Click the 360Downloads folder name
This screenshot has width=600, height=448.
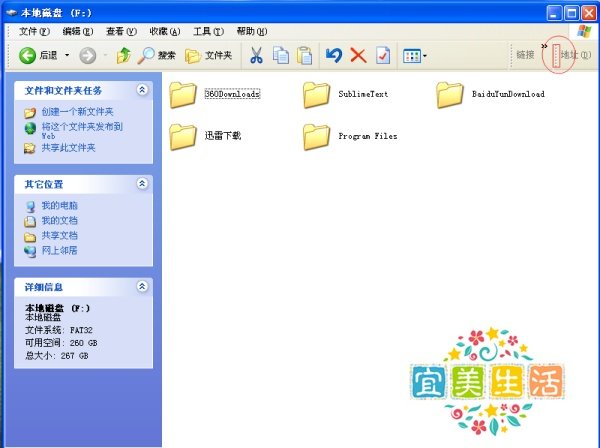coord(232,94)
